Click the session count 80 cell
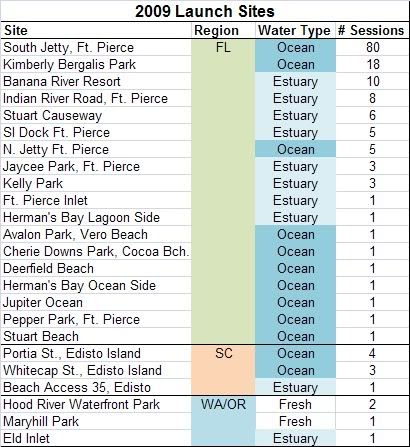The height and width of the screenshot is (447, 410). (x=372, y=47)
